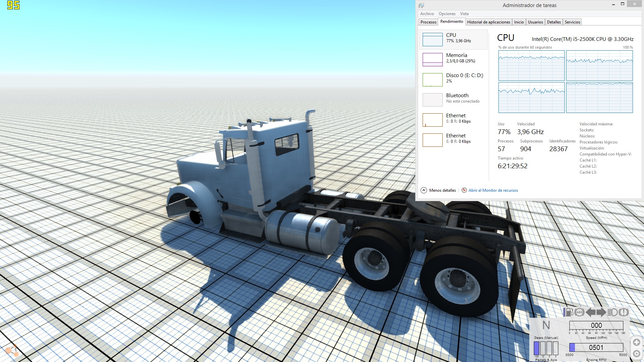644x362 pixels.
Task: Click the ABS warning indicator
Action: coord(579,312)
